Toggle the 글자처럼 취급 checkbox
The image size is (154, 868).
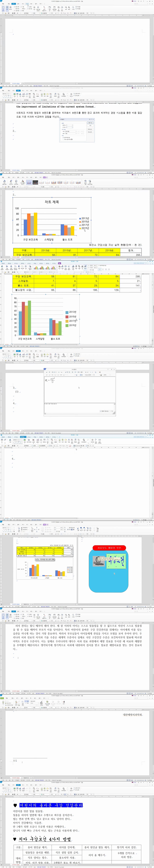click(x=63, y=137)
